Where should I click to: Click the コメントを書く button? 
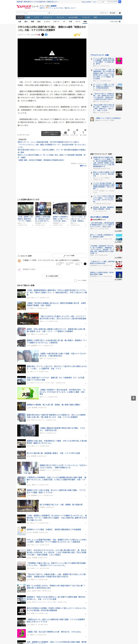point(69,256)
